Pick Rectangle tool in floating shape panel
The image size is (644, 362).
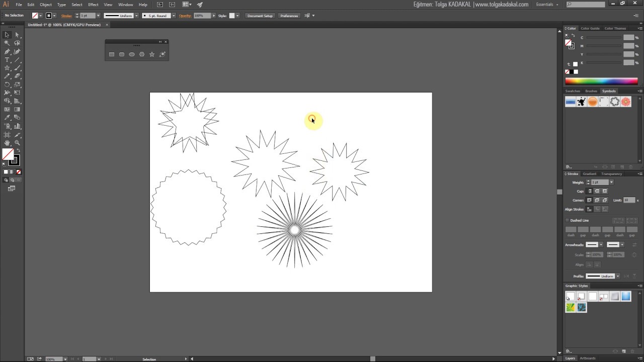coord(112,54)
